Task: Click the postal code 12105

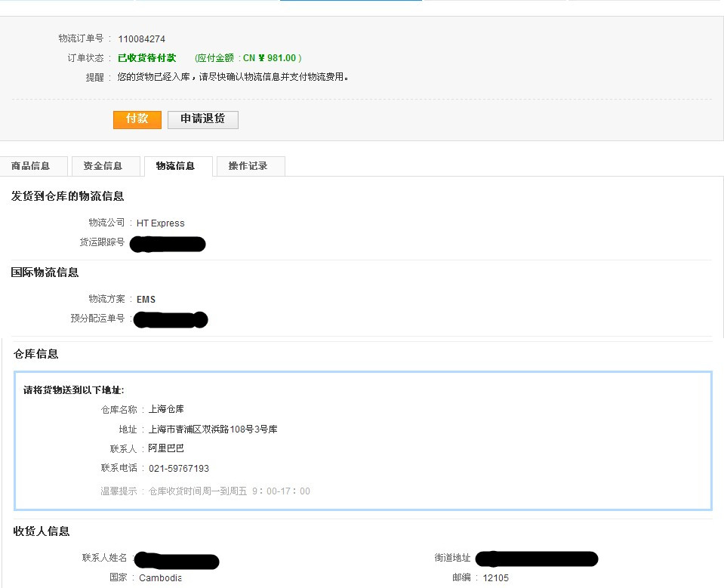Action: (494, 577)
